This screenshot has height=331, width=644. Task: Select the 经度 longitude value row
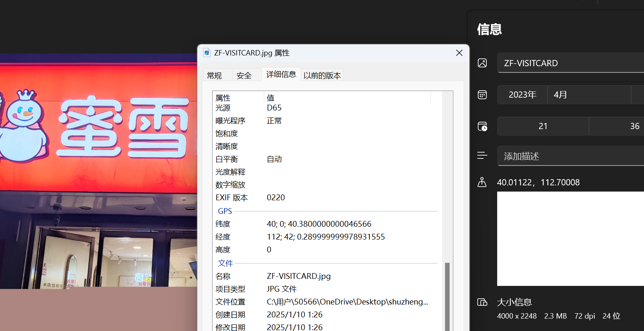327,237
